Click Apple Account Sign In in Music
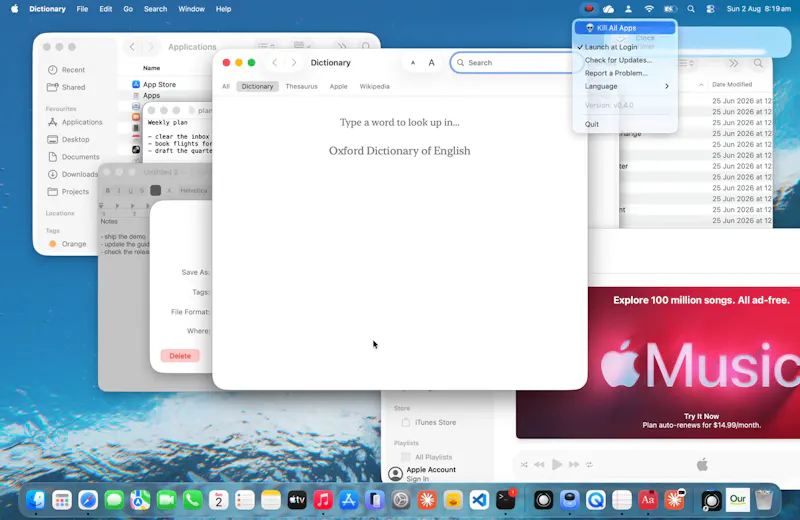This screenshot has width=800, height=520. [422, 474]
